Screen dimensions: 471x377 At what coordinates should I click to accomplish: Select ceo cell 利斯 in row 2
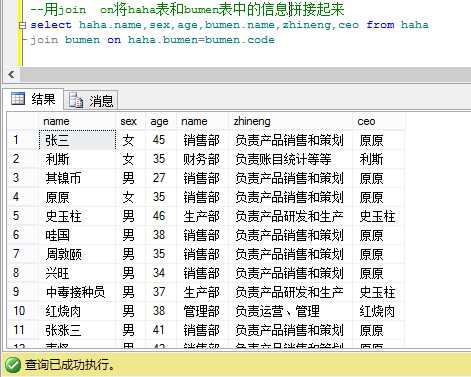coord(378,159)
